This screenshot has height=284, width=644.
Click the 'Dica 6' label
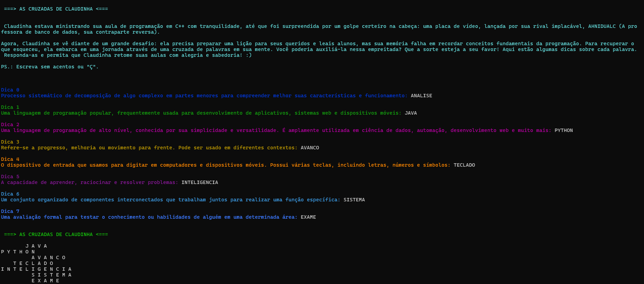coord(10,194)
